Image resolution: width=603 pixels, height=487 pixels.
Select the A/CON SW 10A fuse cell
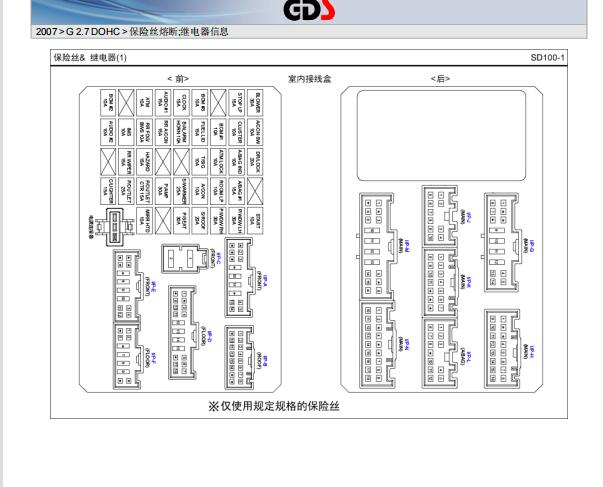pos(255,132)
